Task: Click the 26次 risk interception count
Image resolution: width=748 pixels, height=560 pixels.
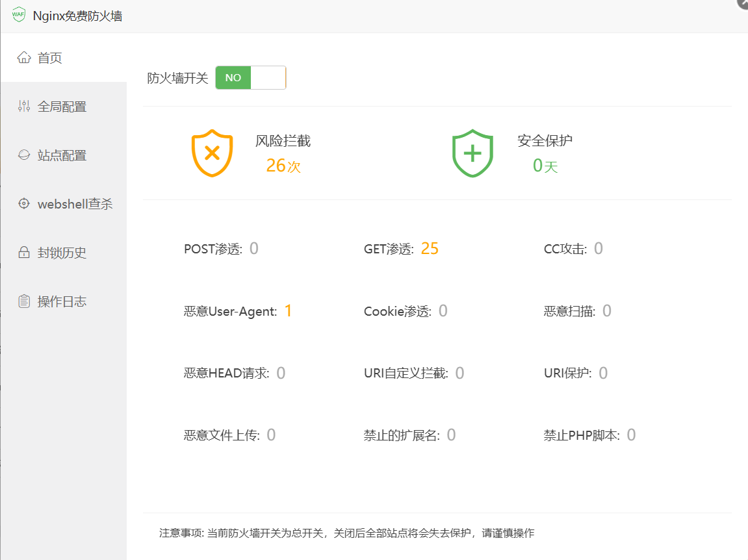Action: (283, 166)
